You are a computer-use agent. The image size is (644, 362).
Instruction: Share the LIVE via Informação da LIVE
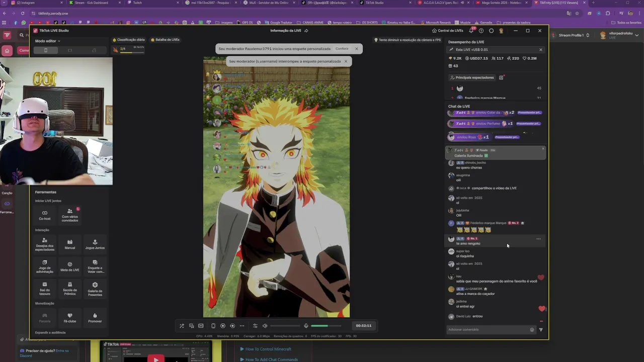[x=306, y=31]
